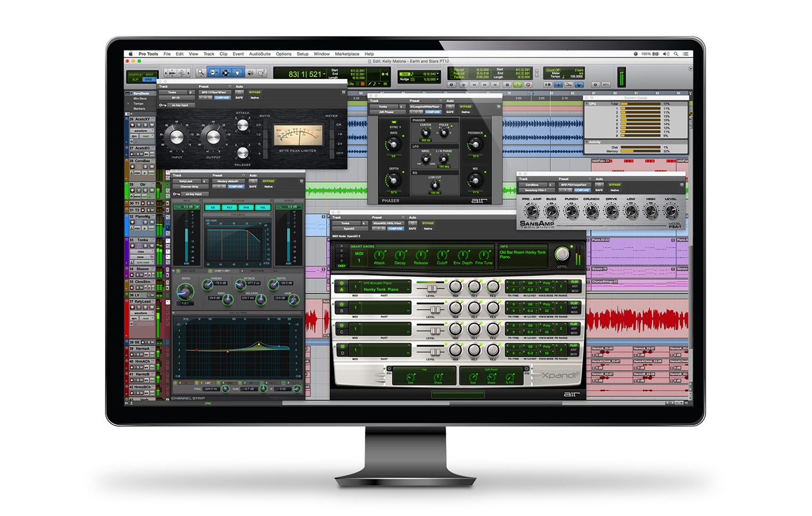This screenshot has width=812, height=516.
Task: Click the BF-76 INPUT knob
Action: (x=177, y=137)
